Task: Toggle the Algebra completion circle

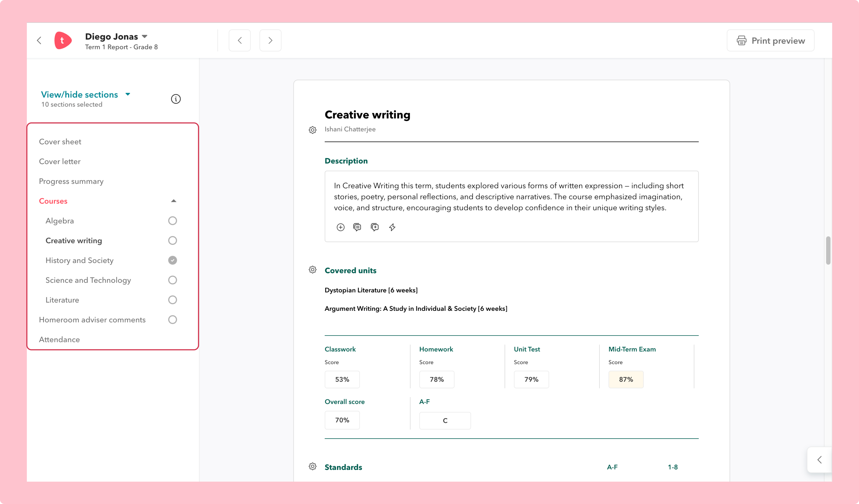Action: 173,221
